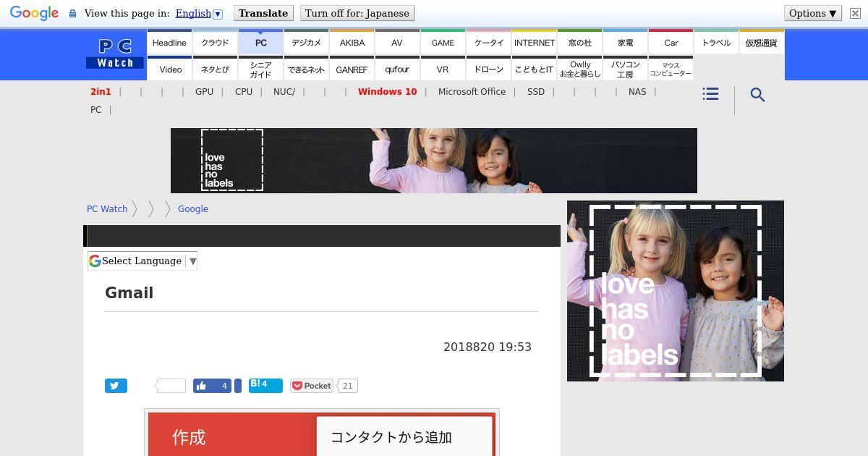The image size is (868, 456).
Task: Open the English language dropdown
Action: tap(199, 13)
